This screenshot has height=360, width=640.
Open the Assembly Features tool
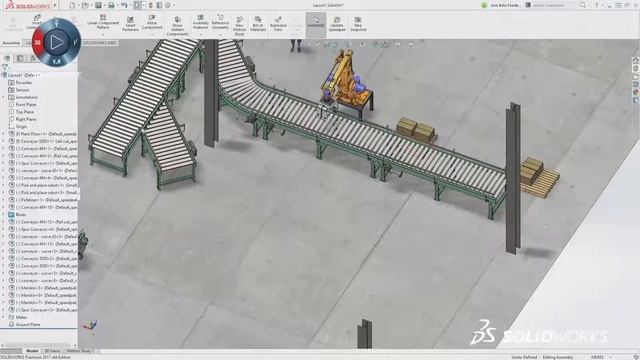[200, 22]
